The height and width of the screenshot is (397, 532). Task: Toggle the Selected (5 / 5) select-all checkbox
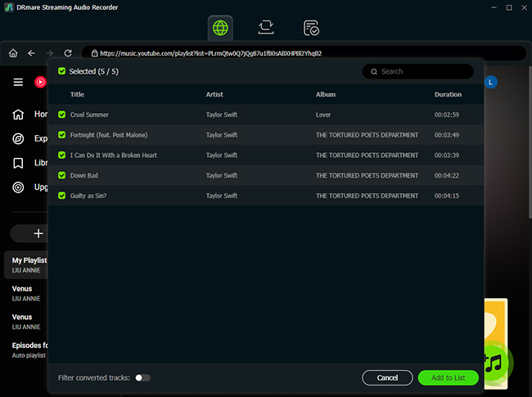[x=61, y=71]
